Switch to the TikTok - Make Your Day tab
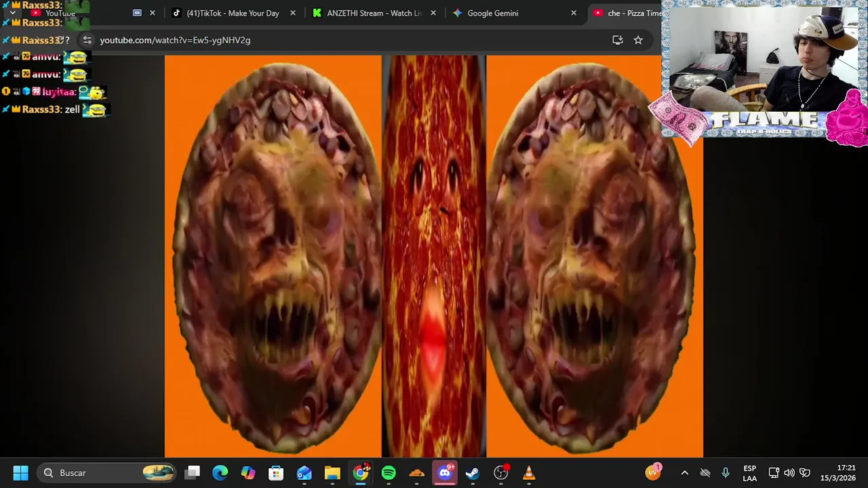Screen dimensions: 868x488 233,13
